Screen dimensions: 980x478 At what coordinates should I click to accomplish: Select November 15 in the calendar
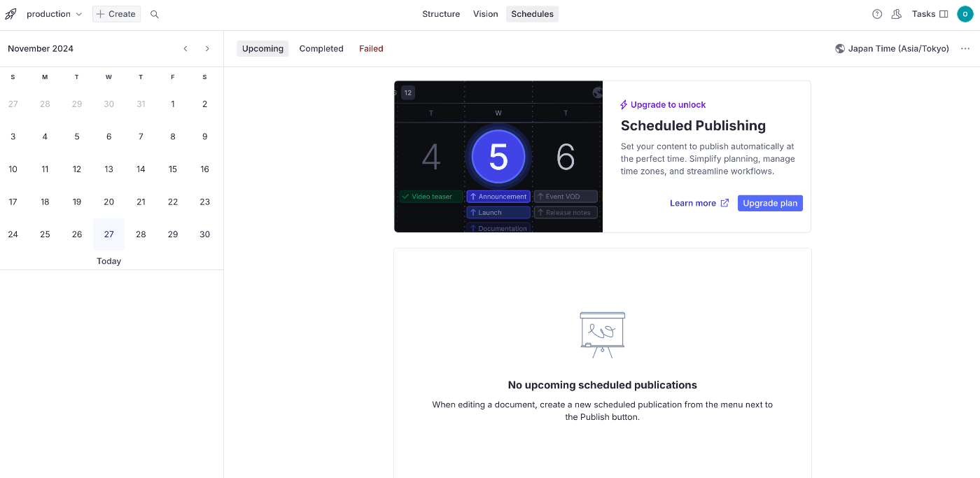coord(173,169)
